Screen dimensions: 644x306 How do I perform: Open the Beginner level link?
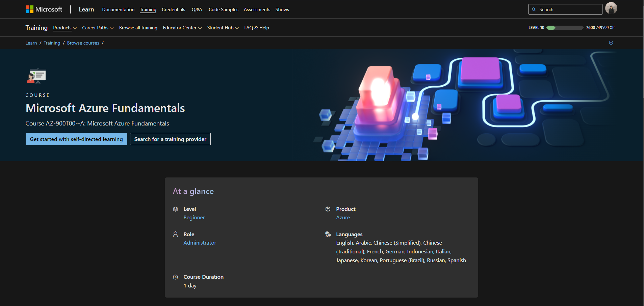pos(194,218)
